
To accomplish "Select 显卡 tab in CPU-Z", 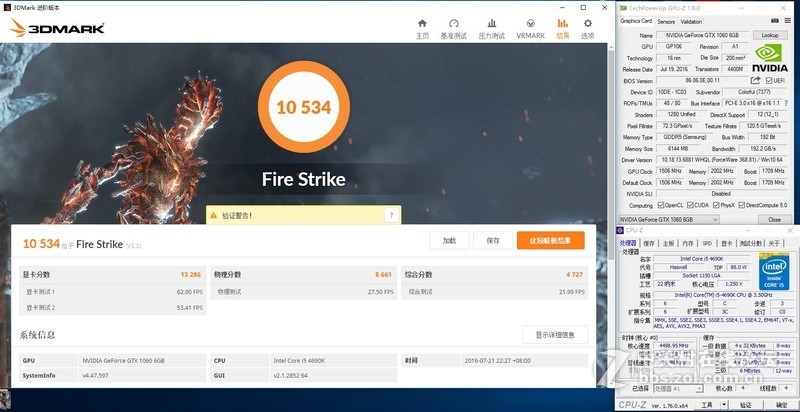I will [x=726, y=243].
